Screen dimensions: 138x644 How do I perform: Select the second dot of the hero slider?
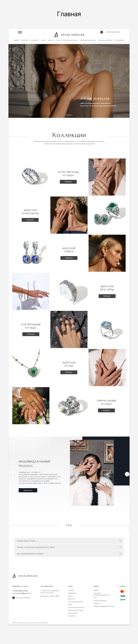(68, 115)
